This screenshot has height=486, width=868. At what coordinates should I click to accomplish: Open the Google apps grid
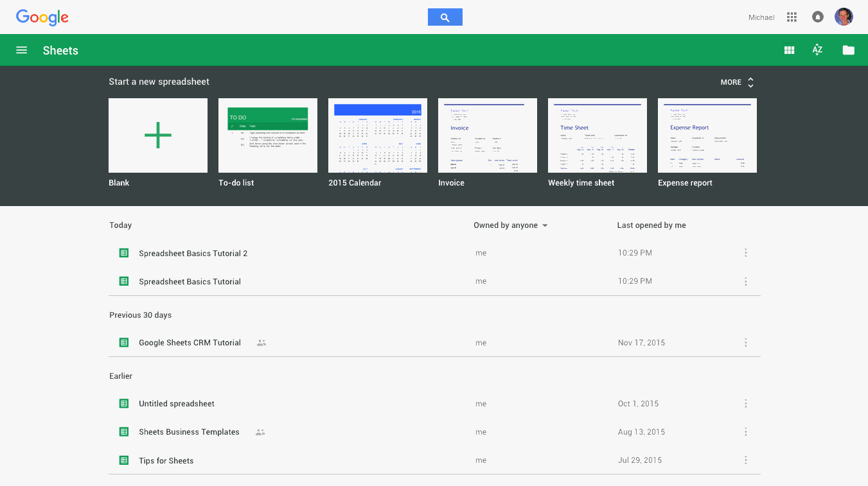tap(792, 17)
